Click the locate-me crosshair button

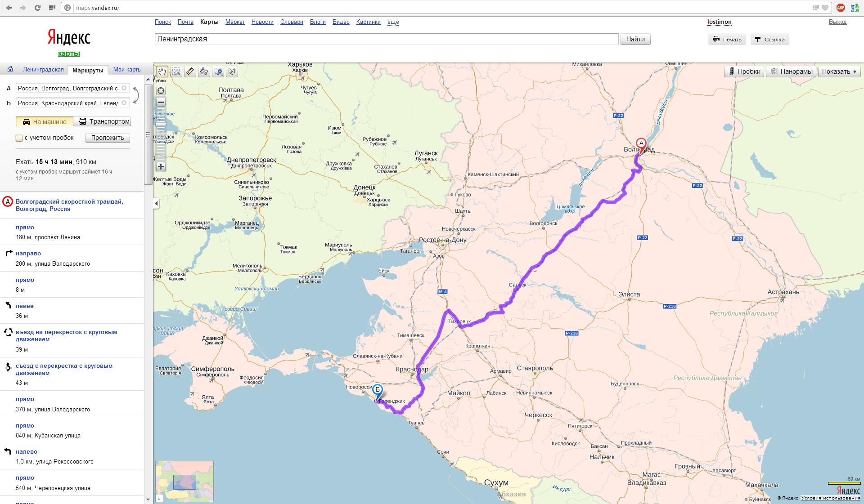coord(161,90)
